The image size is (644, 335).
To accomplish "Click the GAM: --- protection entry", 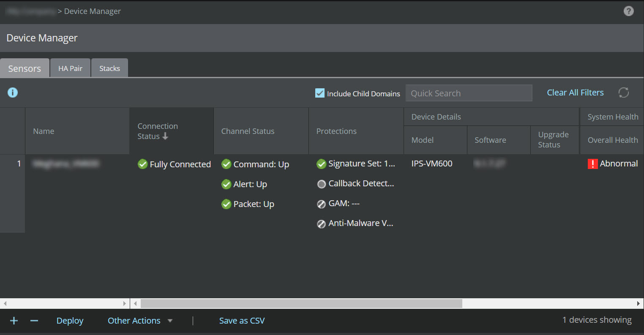I will click(344, 203).
